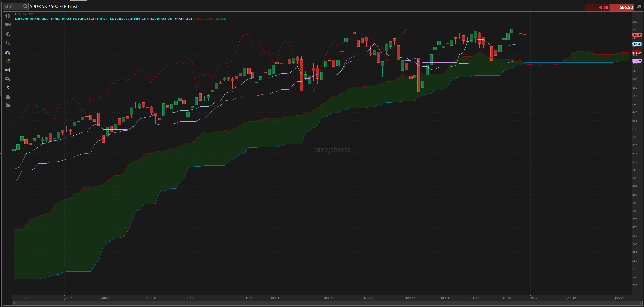The height and width of the screenshot is (307, 644).
Task: Open the 1D interval selector
Action: (x=8, y=16)
